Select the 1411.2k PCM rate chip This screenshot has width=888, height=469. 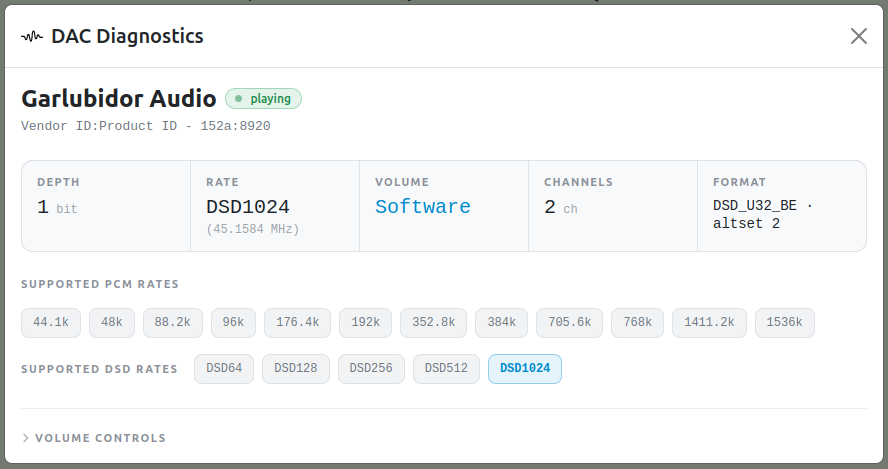[709, 322]
